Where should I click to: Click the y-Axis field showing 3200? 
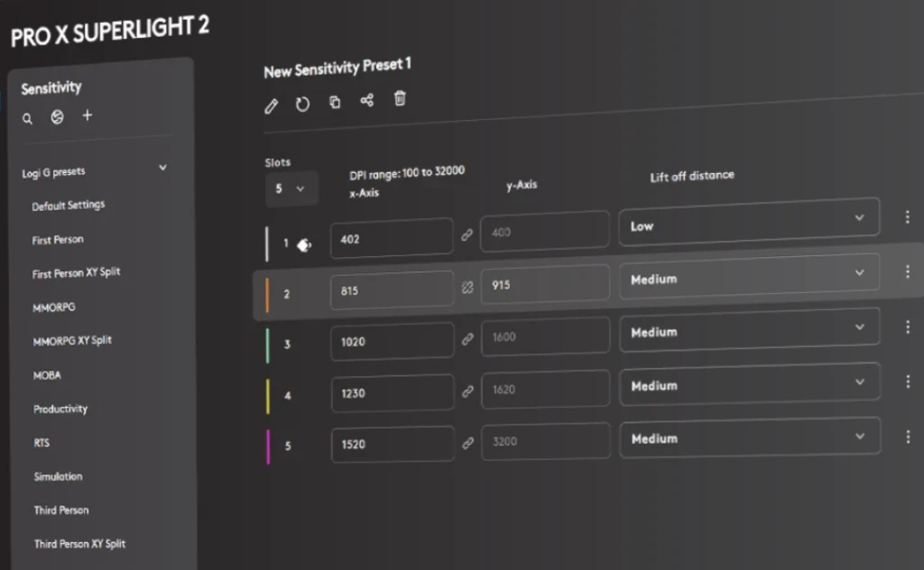pyautogui.click(x=546, y=440)
